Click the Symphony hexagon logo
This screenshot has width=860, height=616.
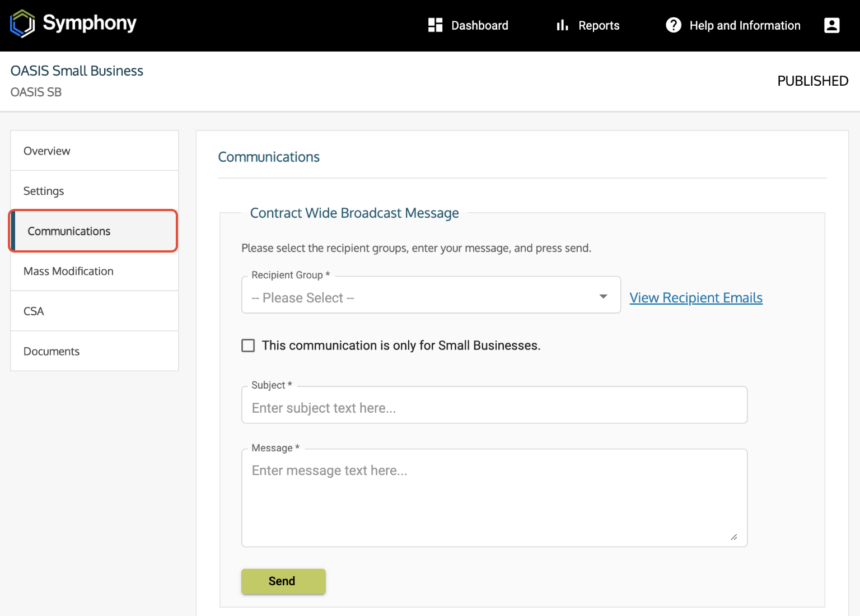click(22, 24)
